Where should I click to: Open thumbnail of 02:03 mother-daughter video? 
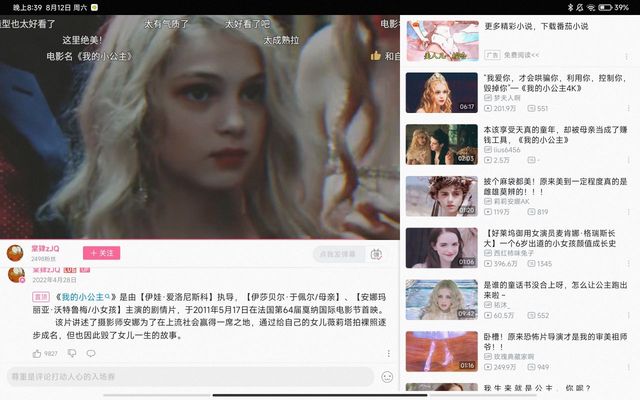[x=442, y=144]
